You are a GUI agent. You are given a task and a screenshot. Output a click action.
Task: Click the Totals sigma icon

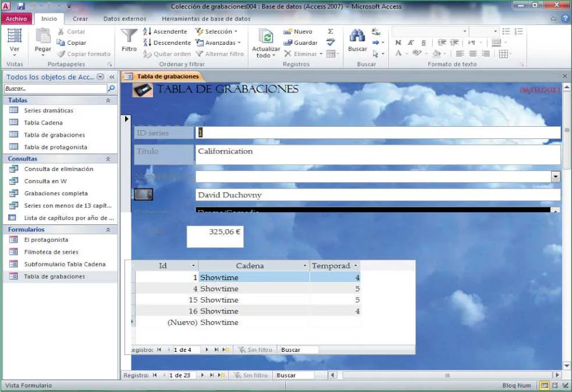331,31
